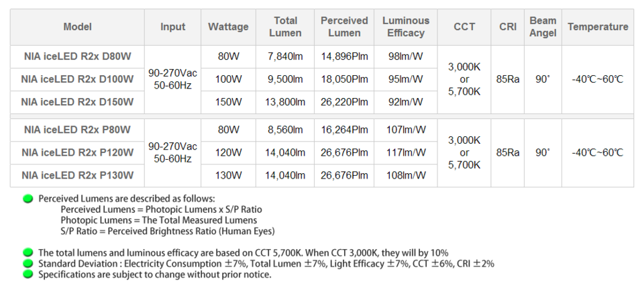Click the Total Lumen column header
644x288 pixels.
coord(285,27)
